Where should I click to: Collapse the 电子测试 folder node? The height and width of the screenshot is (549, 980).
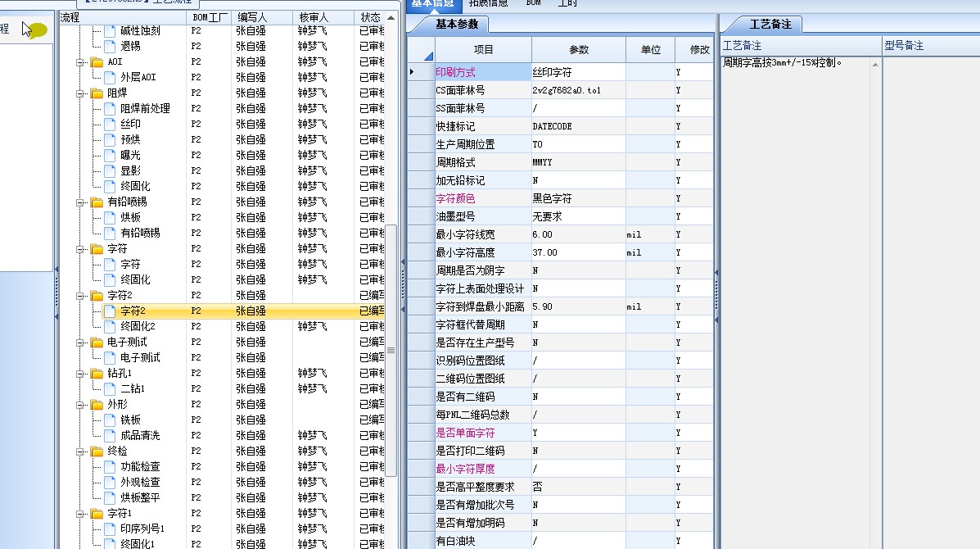point(80,343)
